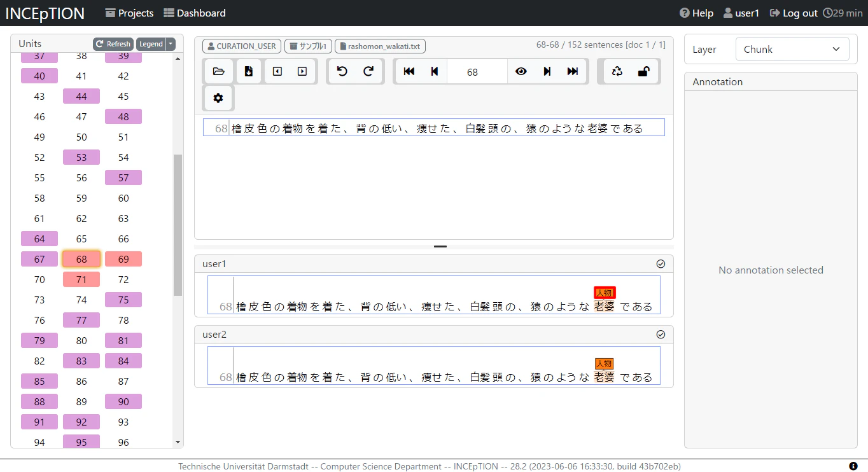Log out of INCEpTION
This screenshot has width=868, height=472.
click(x=794, y=13)
